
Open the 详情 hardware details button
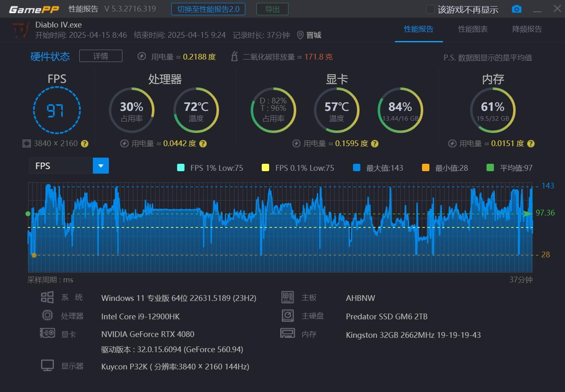pos(101,56)
